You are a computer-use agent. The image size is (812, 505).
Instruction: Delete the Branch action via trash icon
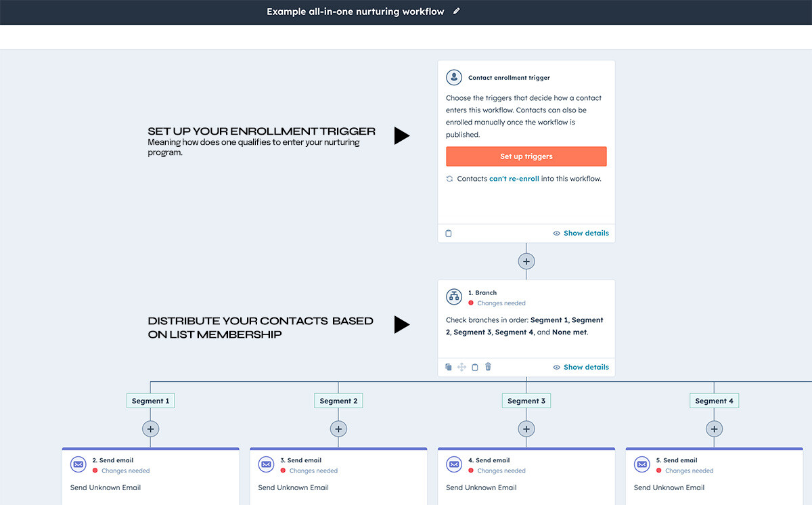coord(488,366)
